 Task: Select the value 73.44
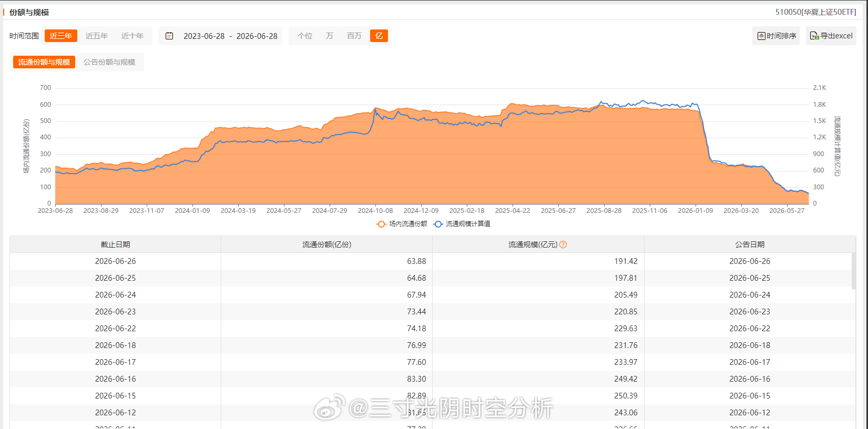416,312
